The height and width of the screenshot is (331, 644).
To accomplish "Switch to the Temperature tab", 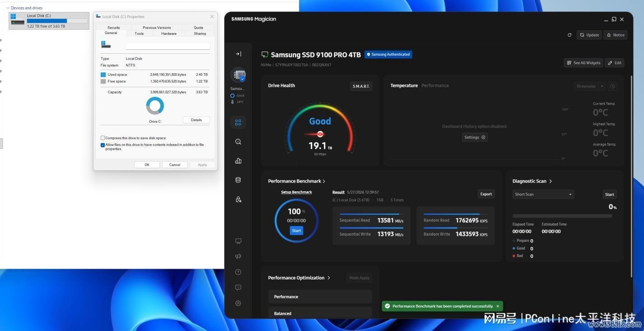I will [x=404, y=85].
